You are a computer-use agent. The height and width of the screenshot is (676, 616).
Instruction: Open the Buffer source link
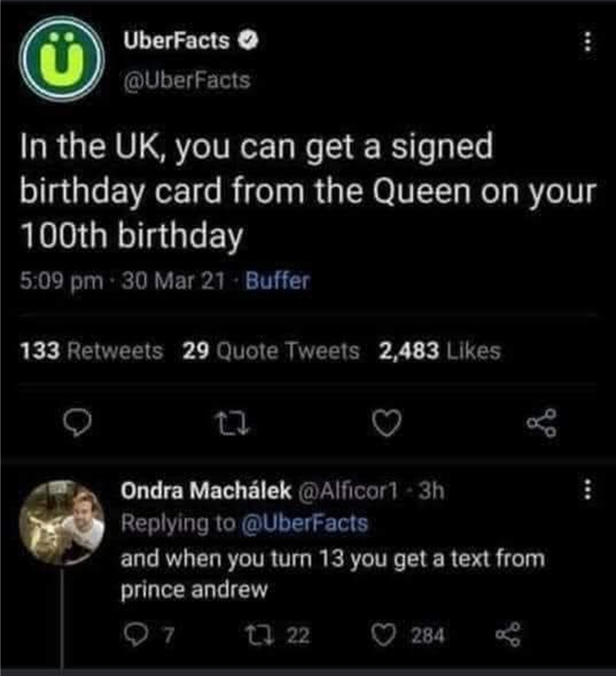point(277,282)
